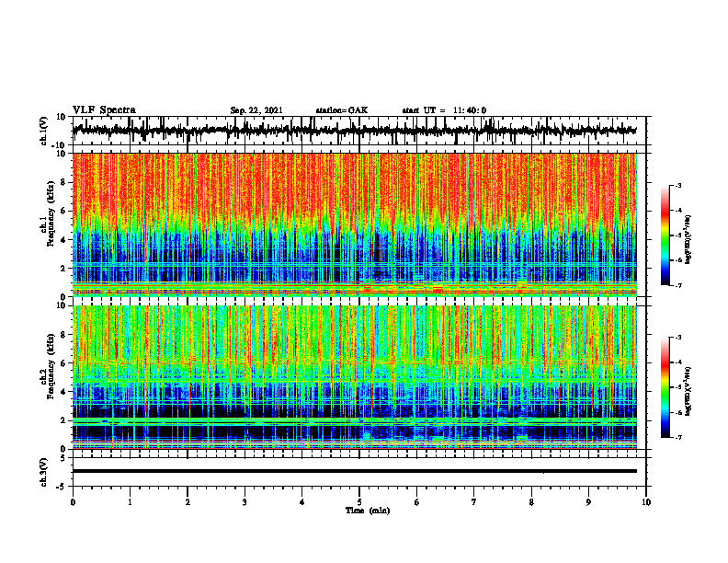Click the time axis tick label '1'
Image resolution: width=728 pixels, height=563 pixels.
pyautogui.click(x=130, y=502)
